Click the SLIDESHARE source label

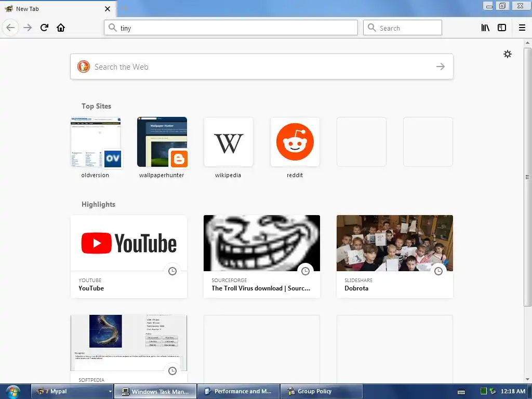click(x=358, y=280)
